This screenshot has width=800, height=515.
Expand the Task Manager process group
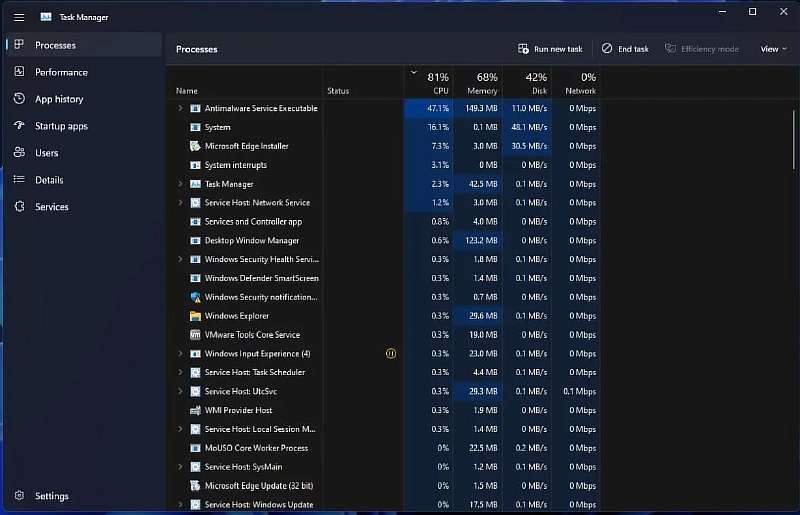pos(180,184)
